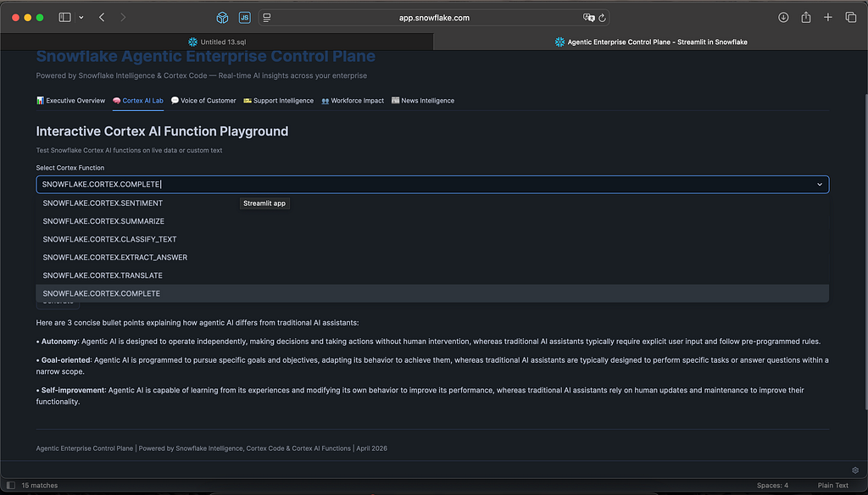Click the JS extension icon
Viewport: 868px width, 495px height.
[x=245, y=18]
